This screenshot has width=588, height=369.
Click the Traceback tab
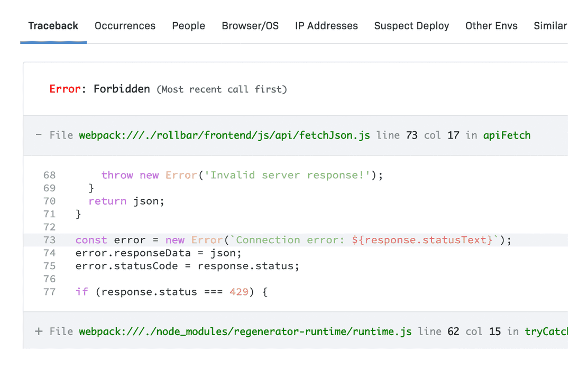53,26
